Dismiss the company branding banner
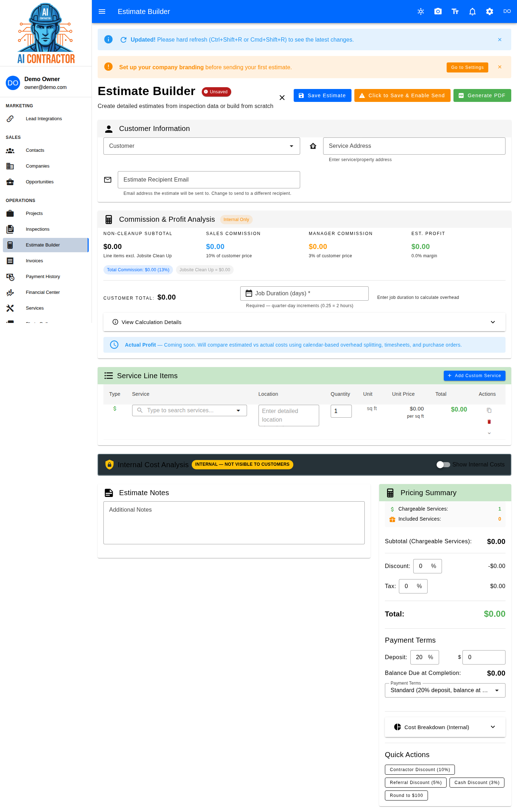The height and width of the screenshot is (812, 517). (x=500, y=67)
